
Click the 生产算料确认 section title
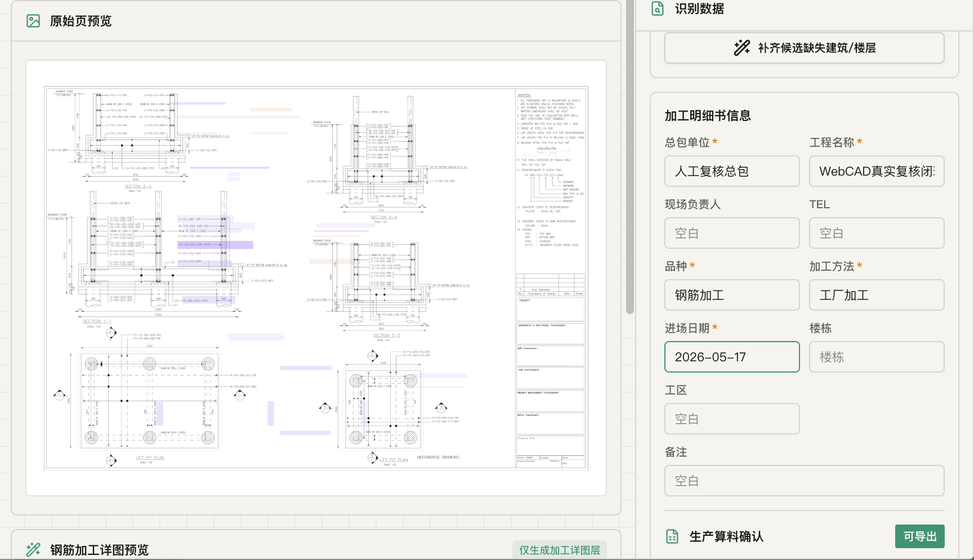pos(726,536)
